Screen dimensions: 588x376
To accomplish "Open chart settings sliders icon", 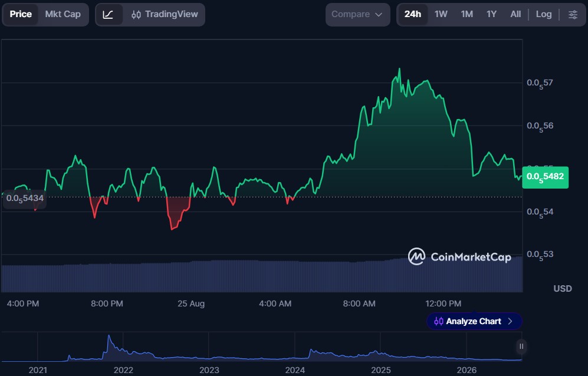I will tap(573, 15).
